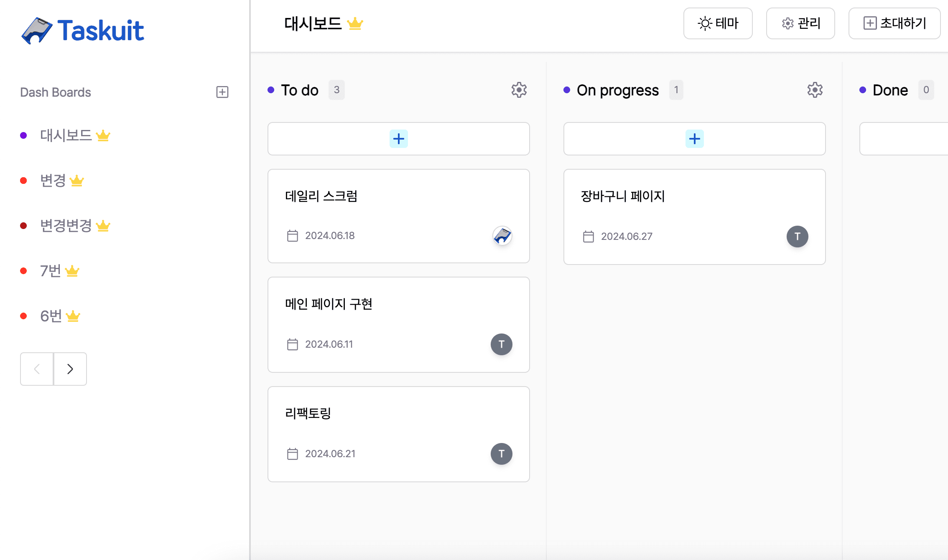Click the To do card count badge

pos(336,90)
